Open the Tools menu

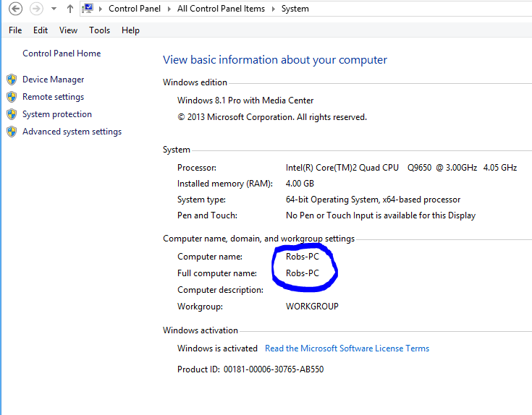(99, 30)
